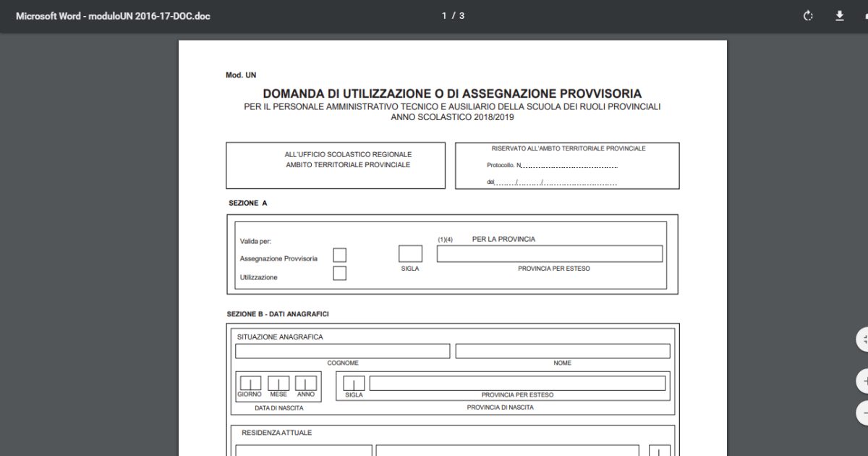Click the moduloUN document title text
Image resolution: width=868 pixels, height=456 pixels.
113,15
